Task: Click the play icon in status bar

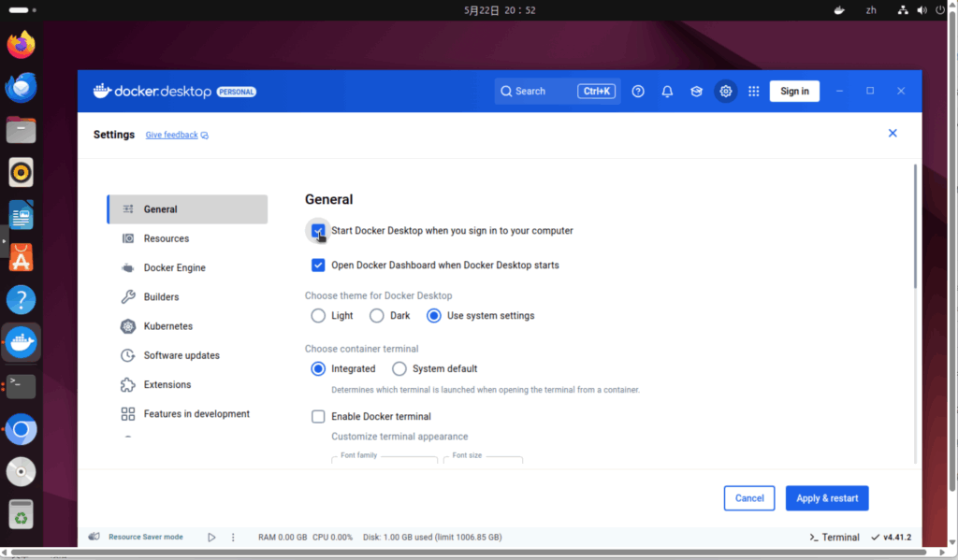Action: (x=211, y=538)
